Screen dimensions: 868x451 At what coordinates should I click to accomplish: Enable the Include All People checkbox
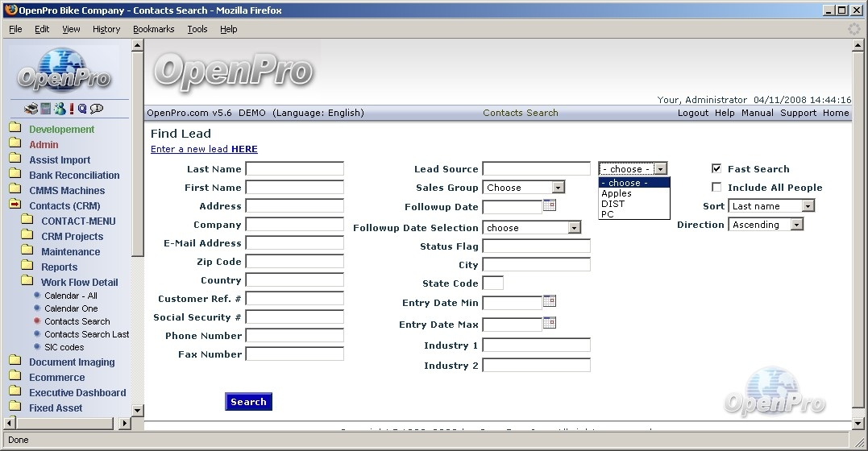click(716, 188)
